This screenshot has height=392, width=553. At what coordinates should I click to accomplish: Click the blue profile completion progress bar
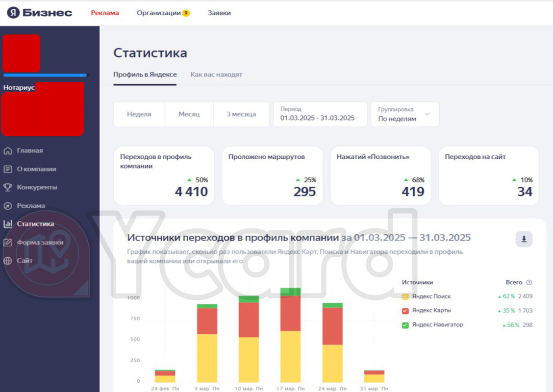click(x=45, y=75)
